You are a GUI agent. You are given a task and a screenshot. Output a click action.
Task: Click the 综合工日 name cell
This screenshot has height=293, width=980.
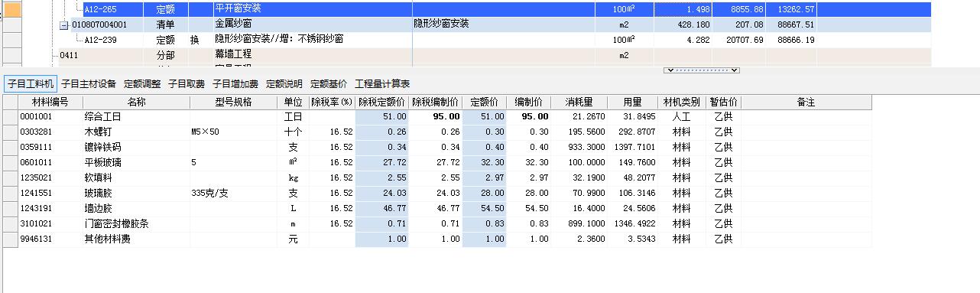click(x=136, y=117)
